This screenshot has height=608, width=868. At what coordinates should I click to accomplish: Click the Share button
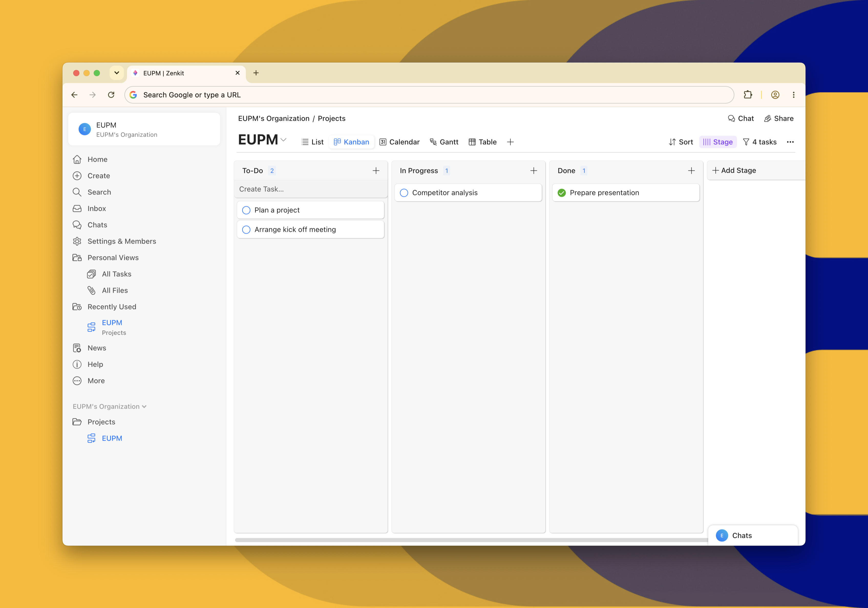coord(778,119)
